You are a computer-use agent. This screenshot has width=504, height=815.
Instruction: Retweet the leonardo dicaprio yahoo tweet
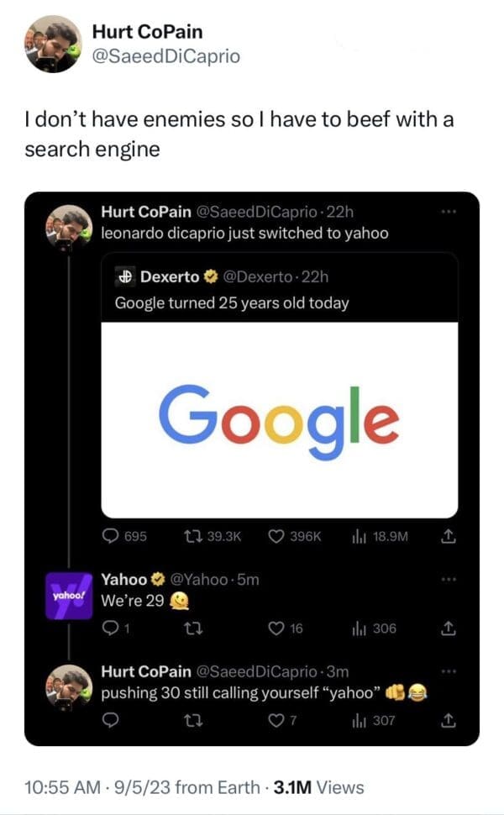190,537
